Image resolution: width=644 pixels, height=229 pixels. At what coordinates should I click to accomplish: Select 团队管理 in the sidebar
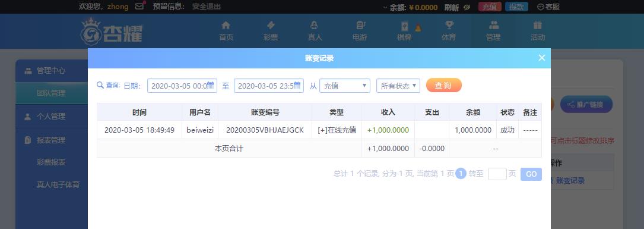click(x=52, y=93)
